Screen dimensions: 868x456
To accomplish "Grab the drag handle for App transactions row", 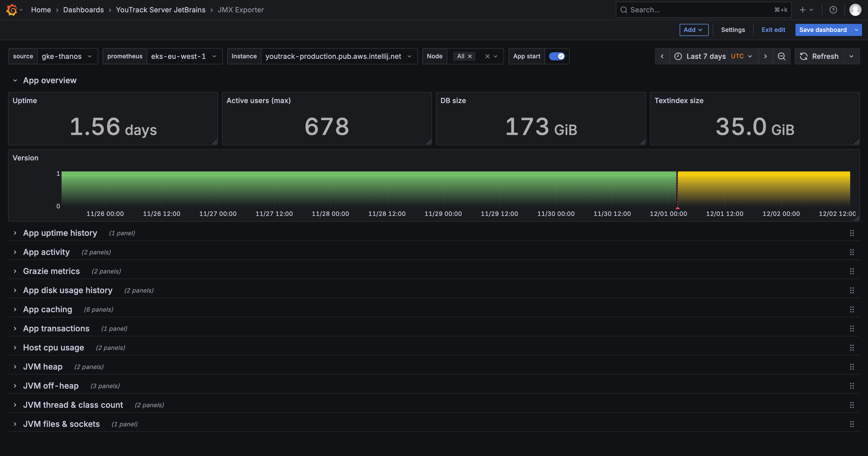I will [x=852, y=329].
